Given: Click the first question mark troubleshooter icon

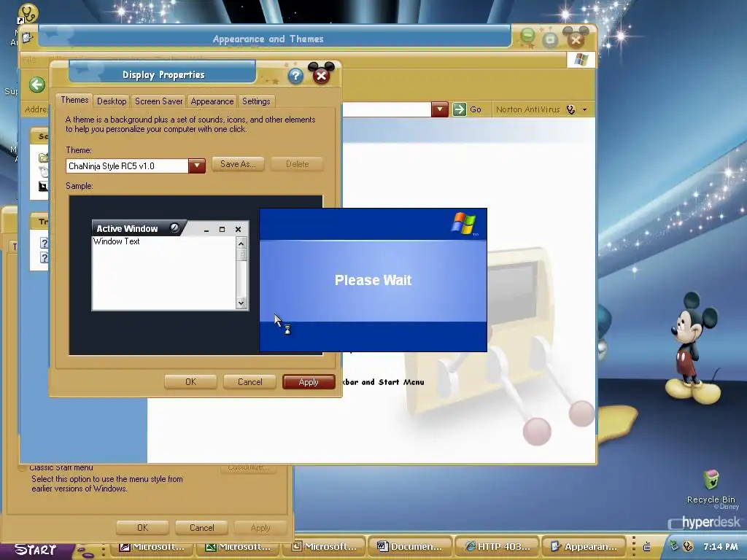Looking at the screenshot, I should [x=44, y=244].
